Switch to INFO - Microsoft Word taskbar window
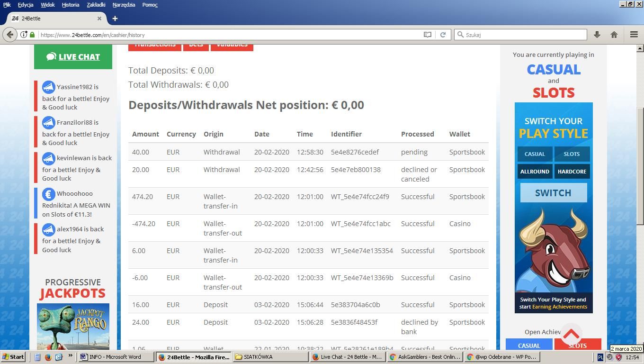Screen dimensions: 644x364 pos(116,357)
